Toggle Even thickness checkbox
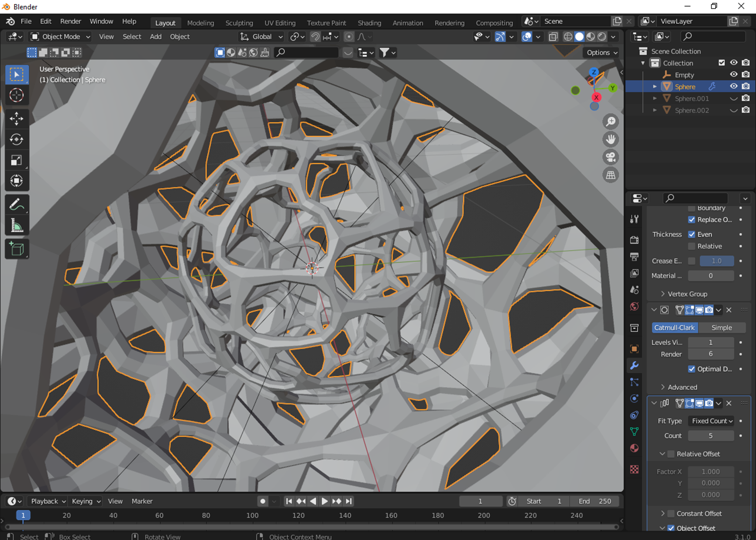The image size is (756, 540). click(691, 234)
